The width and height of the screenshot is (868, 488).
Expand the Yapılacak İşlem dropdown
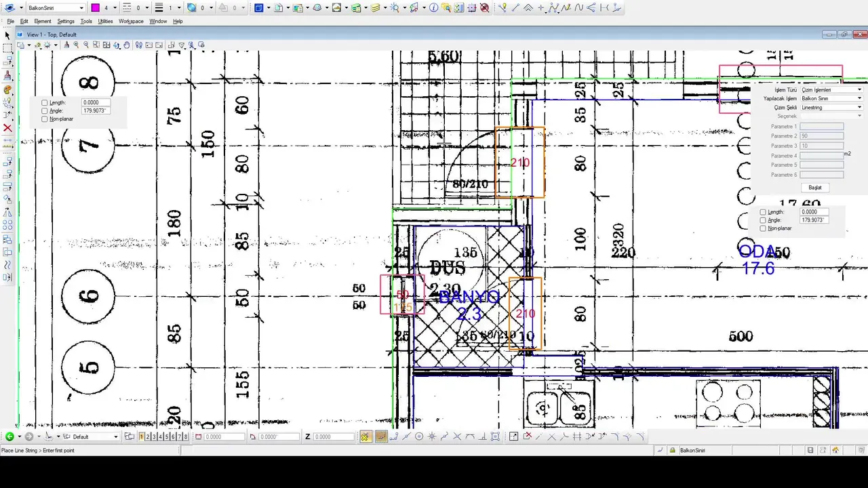click(831, 98)
